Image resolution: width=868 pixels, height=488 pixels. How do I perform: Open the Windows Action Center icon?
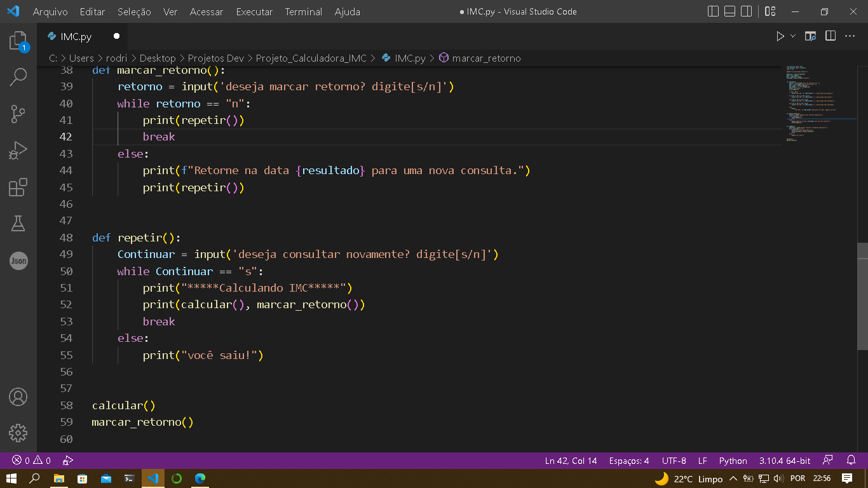tap(847, 478)
